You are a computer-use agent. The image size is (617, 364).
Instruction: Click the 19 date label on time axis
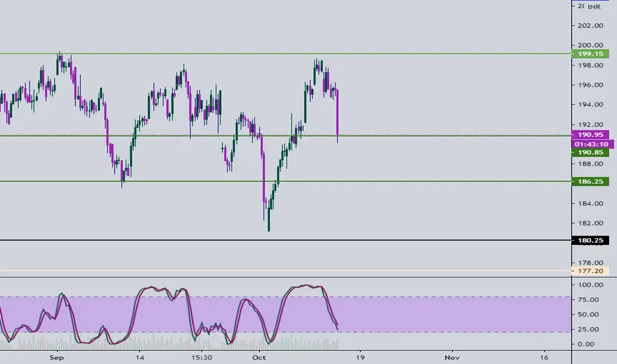coord(360,357)
